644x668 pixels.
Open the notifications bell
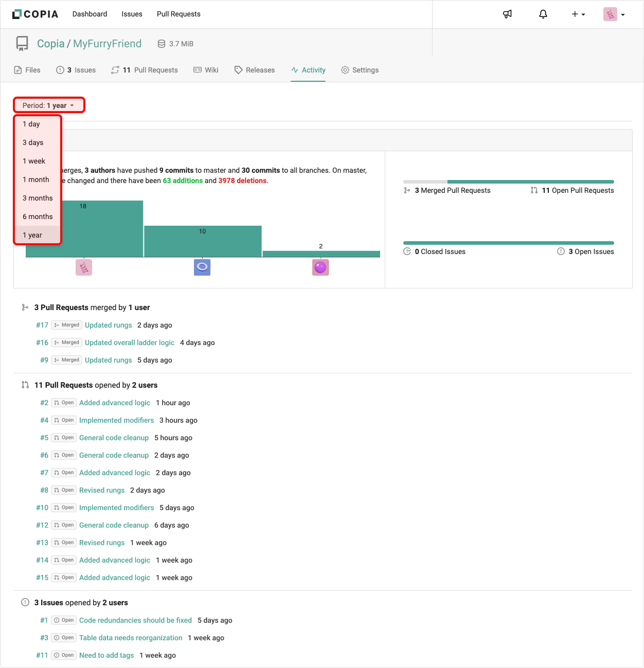pyautogui.click(x=543, y=14)
